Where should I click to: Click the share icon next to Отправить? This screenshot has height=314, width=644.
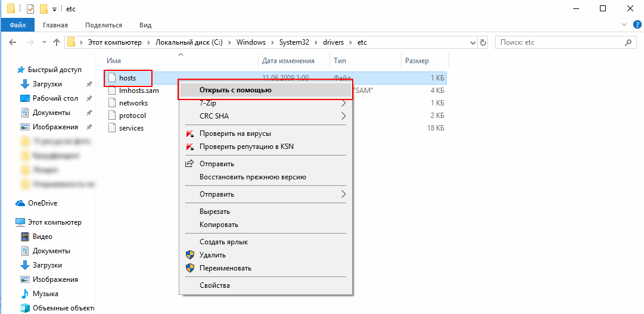pos(189,164)
